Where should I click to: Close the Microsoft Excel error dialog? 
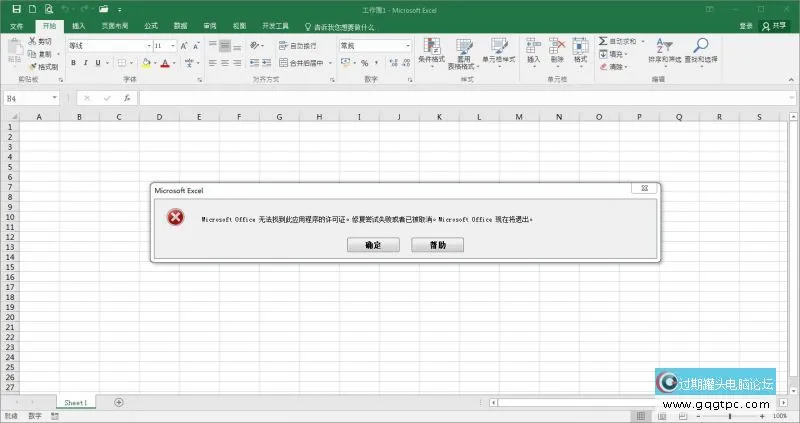tap(644, 188)
